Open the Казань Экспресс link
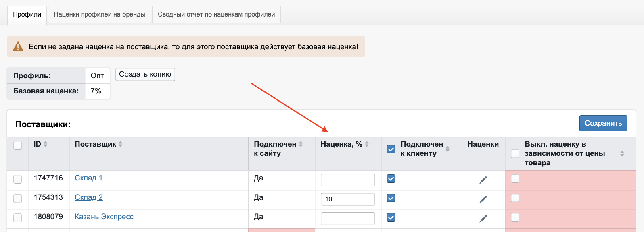This screenshot has width=644, height=232. click(104, 217)
